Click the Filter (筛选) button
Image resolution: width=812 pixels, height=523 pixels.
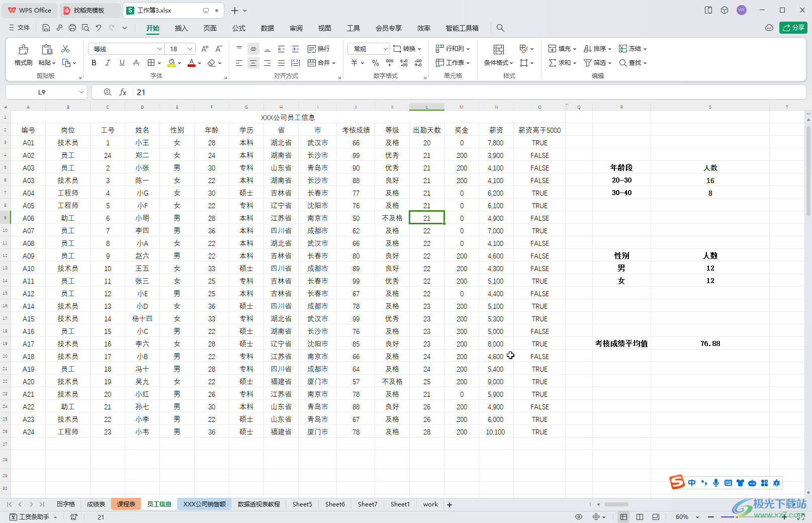597,63
